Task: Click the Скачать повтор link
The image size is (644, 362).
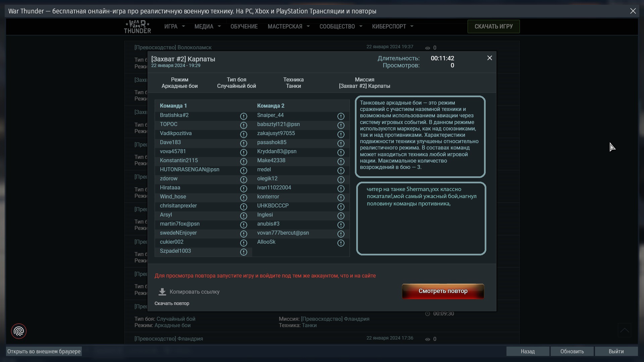Action: point(172,303)
